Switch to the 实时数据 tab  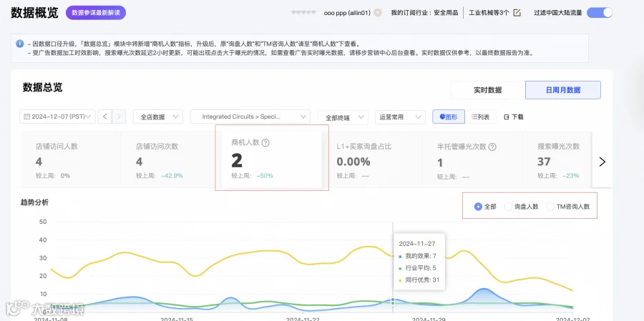tap(487, 90)
